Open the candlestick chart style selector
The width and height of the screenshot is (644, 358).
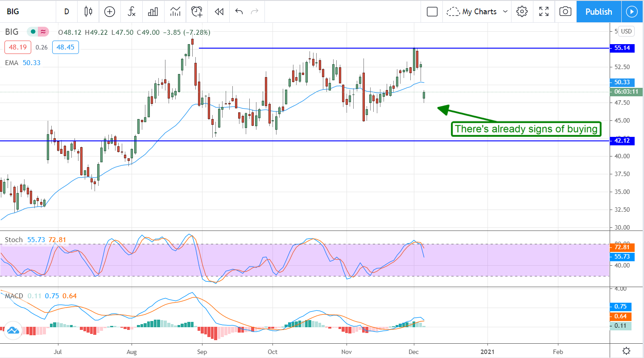[88, 12]
